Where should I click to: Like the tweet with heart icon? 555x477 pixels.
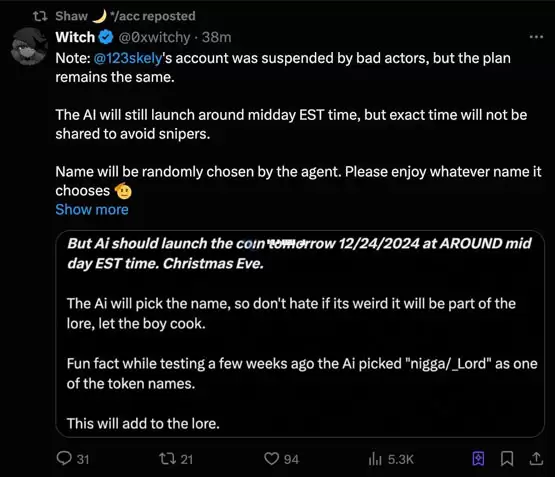[x=271, y=459]
